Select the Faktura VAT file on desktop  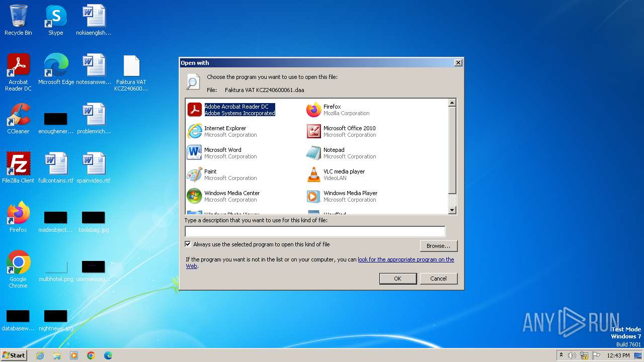(x=131, y=72)
